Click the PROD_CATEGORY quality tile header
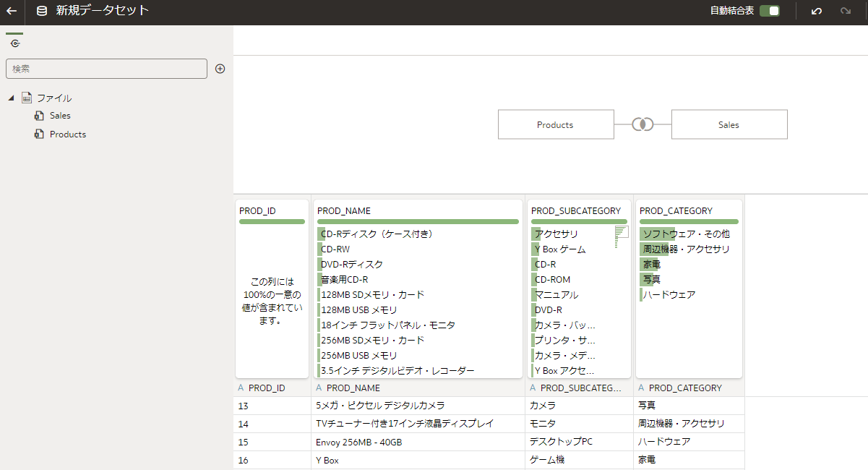Image resolution: width=868 pixels, height=470 pixels. pyautogui.click(x=676, y=211)
